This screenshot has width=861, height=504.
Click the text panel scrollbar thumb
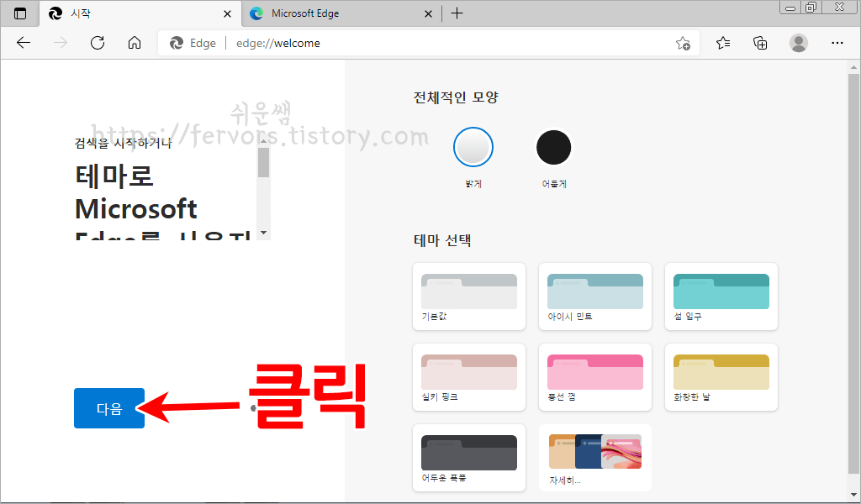coord(263,162)
